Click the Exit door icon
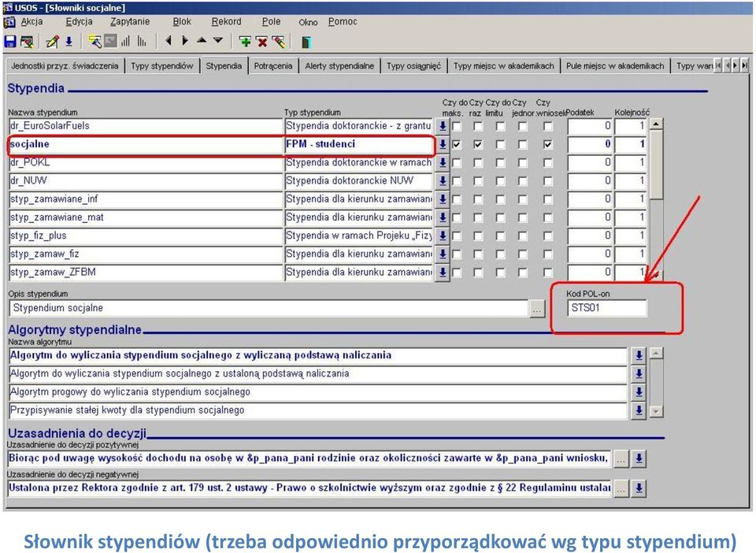756x553 pixels. (x=306, y=42)
